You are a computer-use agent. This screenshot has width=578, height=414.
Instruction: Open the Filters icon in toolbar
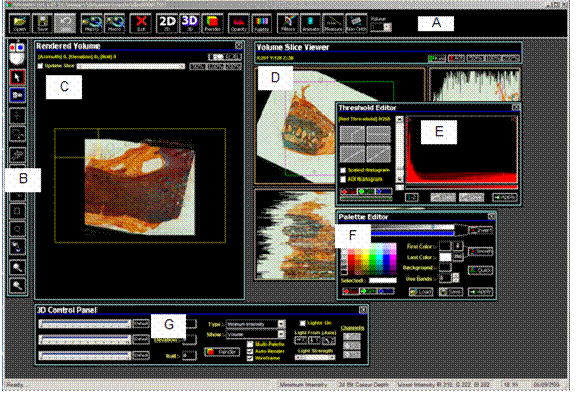coord(288,23)
